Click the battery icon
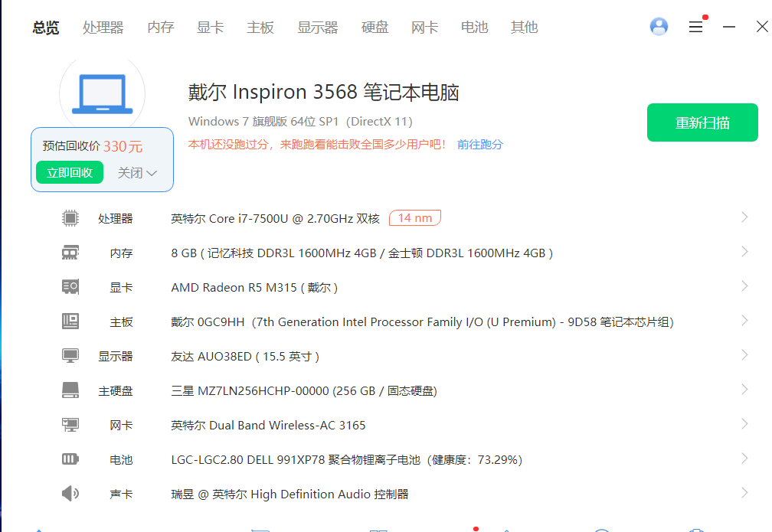This screenshot has height=532, width=772. coord(70,459)
